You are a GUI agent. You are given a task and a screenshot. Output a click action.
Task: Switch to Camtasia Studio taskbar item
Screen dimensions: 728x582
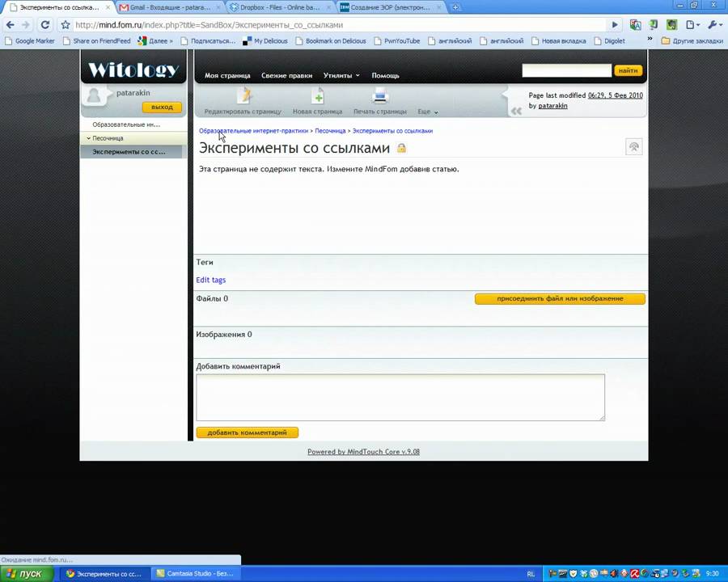pos(196,574)
